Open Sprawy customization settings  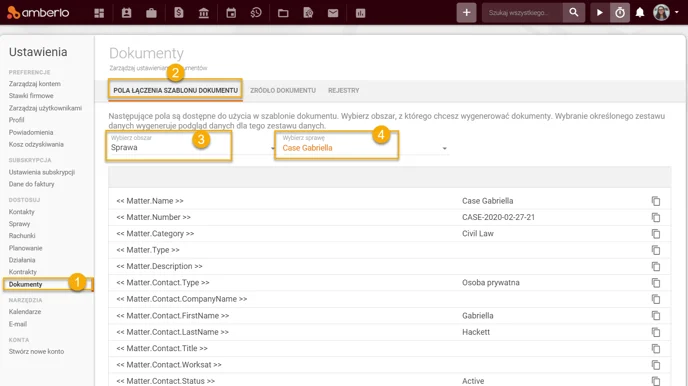point(19,224)
